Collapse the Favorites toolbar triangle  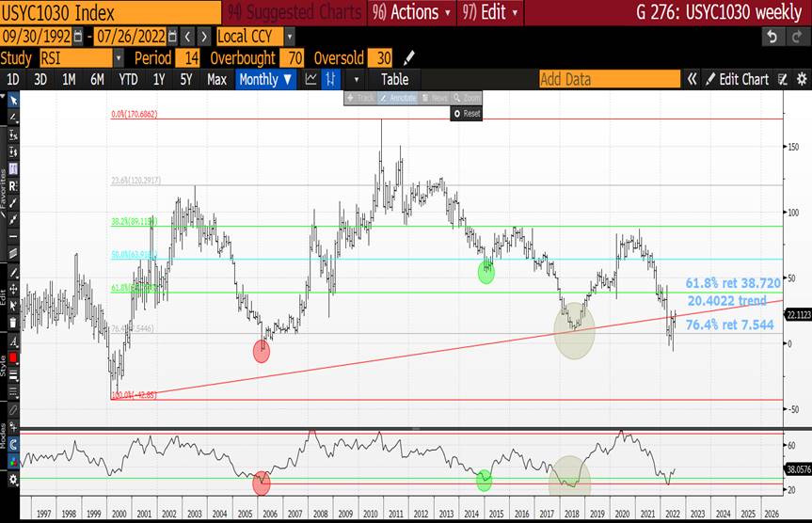(x=3, y=96)
